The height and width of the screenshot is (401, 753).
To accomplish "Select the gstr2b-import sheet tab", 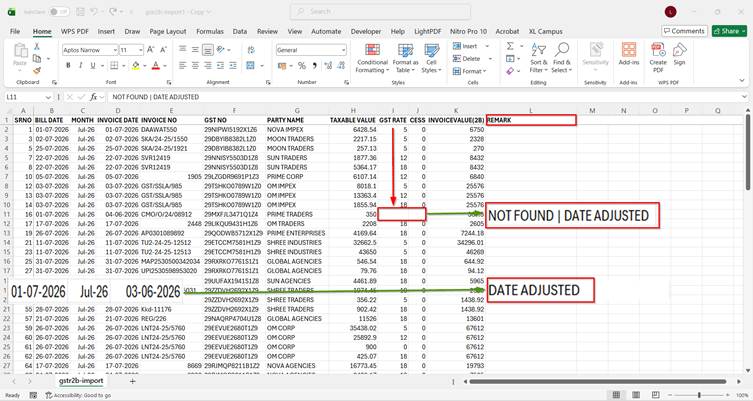I will pos(81,381).
